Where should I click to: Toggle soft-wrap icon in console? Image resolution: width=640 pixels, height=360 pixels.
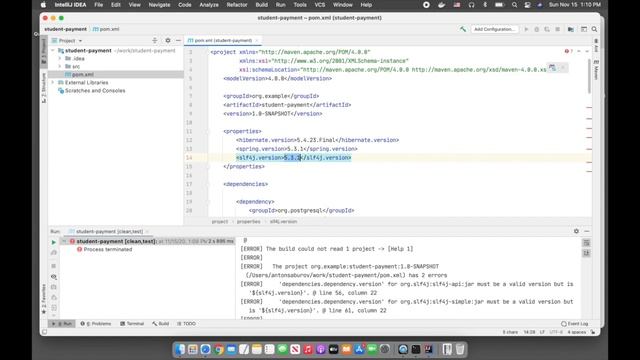[587, 243]
